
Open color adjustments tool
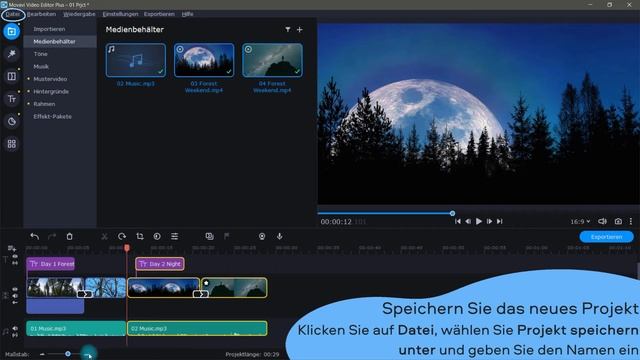(157, 236)
